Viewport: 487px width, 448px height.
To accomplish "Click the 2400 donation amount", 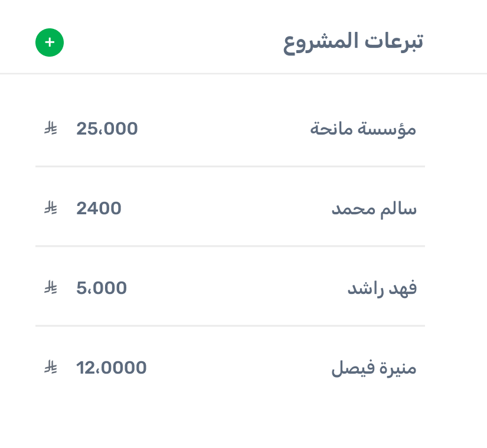I will point(99,208).
